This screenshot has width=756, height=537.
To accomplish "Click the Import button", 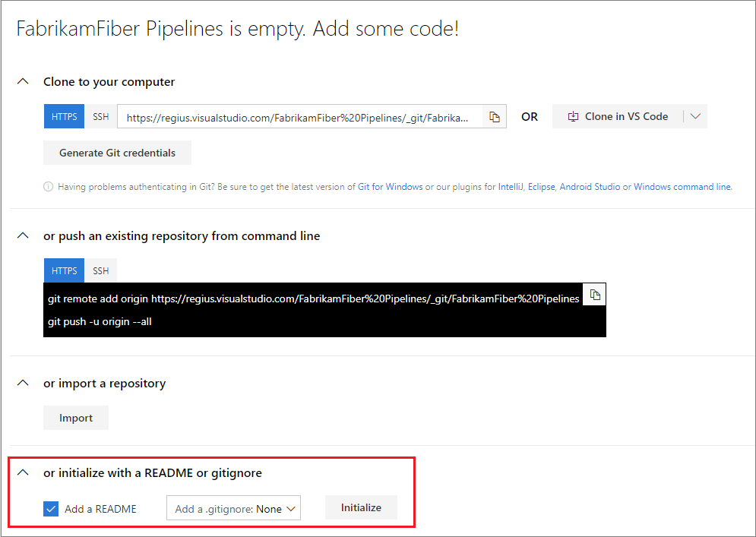I will (76, 418).
